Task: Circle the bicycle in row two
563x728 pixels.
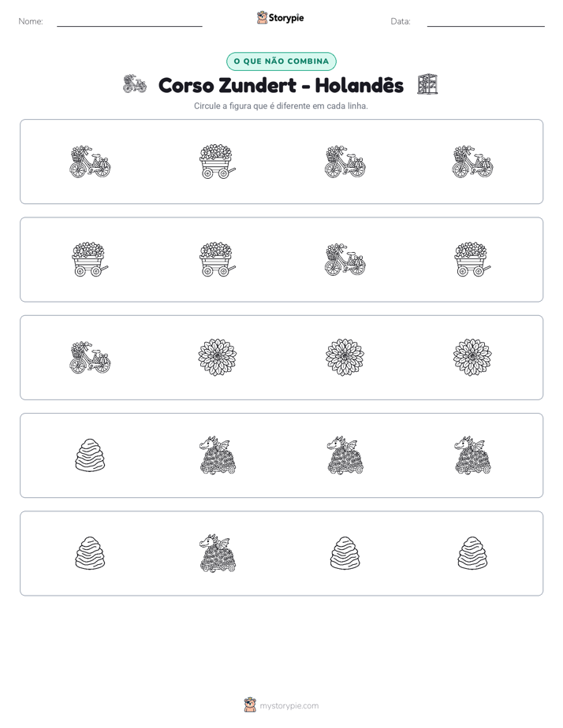Action: tap(345, 259)
